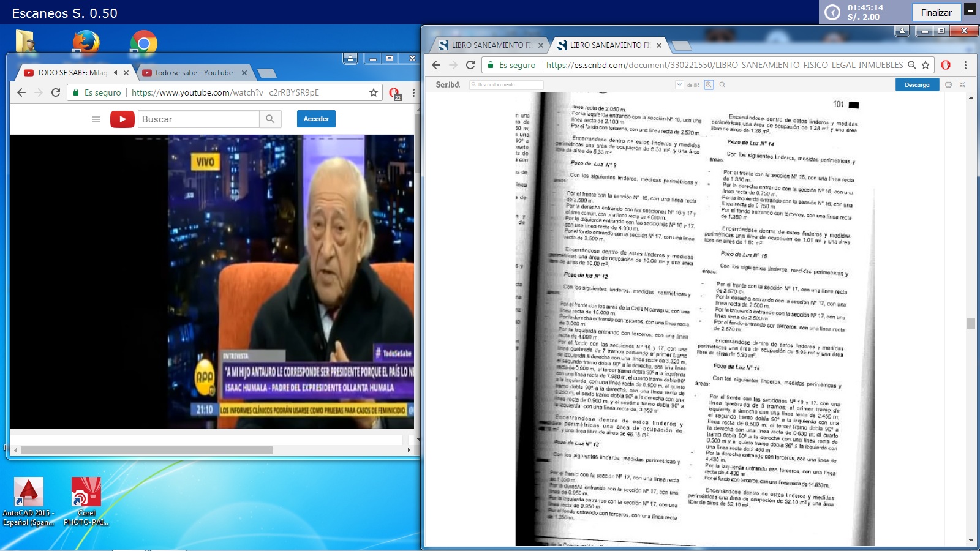
Task: Go back in the Scribd browser window
Action: (436, 65)
